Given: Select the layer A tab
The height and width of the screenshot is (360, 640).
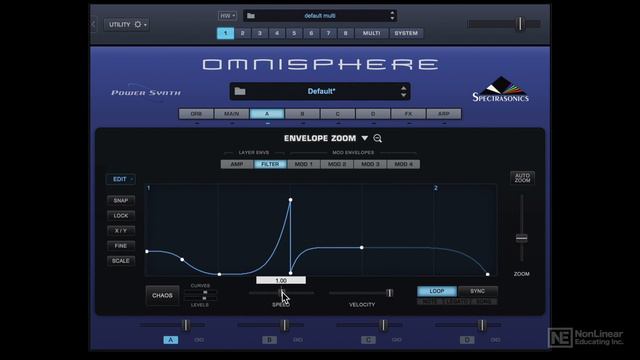Looking at the screenshot, I should click(267, 114).
